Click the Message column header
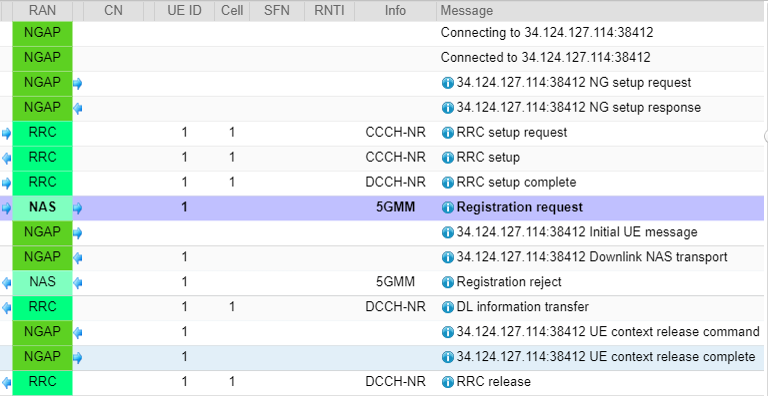The width and height of the screenshot is (768, 396). [601, 11]
